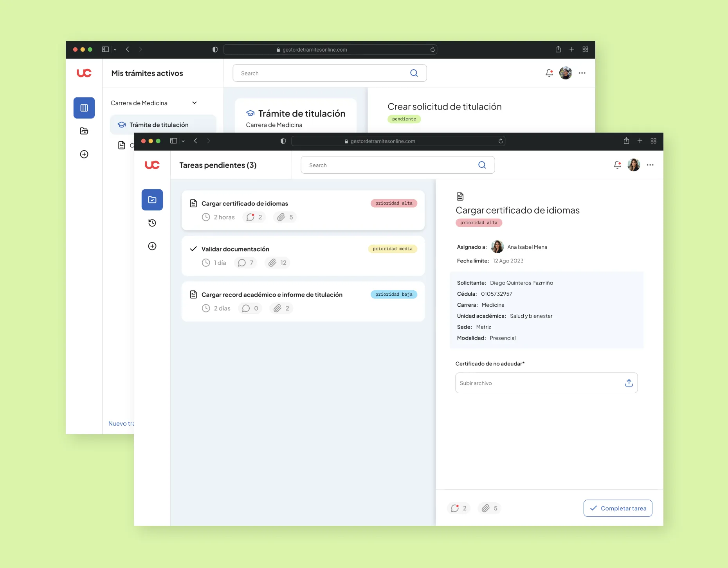
Task: Open the history clock icon in sidebar
Action: click(152, 223)
